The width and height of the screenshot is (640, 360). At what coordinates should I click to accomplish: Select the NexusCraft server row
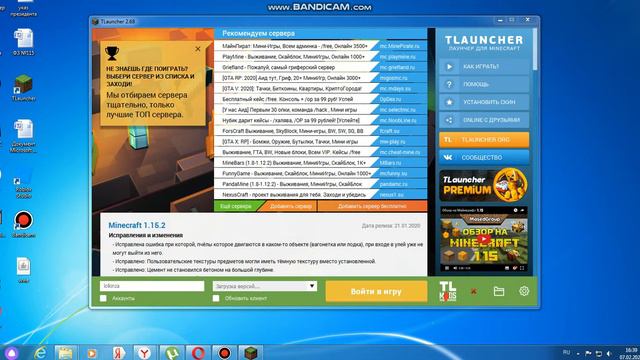pyautogui.click(x=321, y=195)
